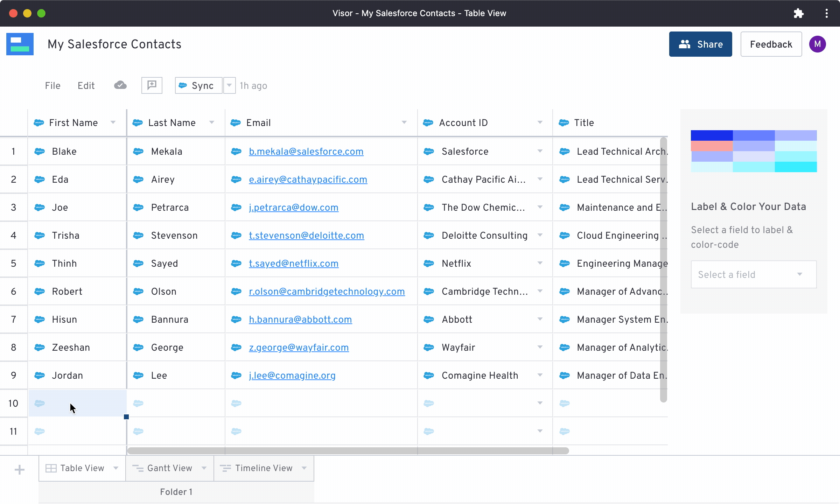Select the red color swatch in the palette

click(711, 146)
